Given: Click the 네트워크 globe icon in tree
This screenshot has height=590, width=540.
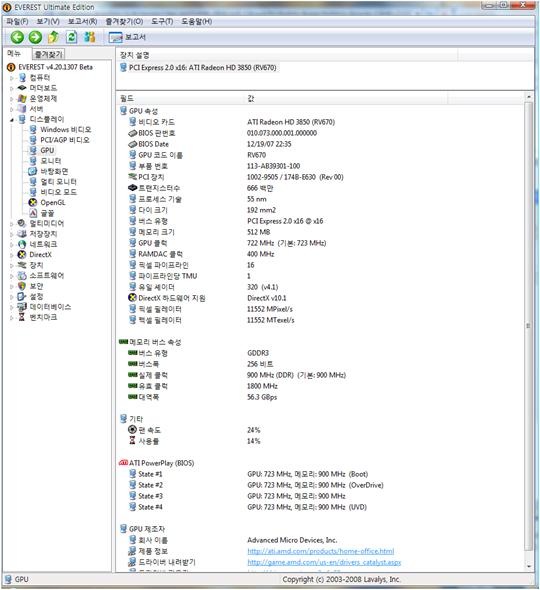Looking at the screenshot, I should [x=22, y=245].
